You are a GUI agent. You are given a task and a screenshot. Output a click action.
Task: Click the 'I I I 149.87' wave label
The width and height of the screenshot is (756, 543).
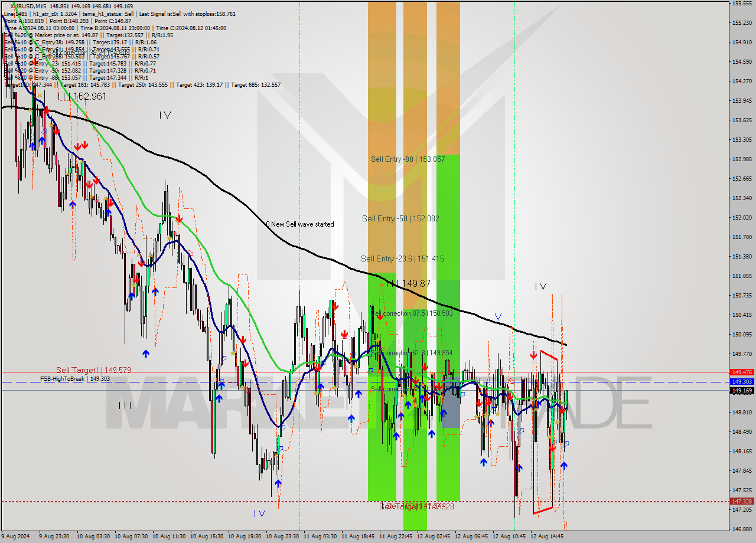(409, 284)
